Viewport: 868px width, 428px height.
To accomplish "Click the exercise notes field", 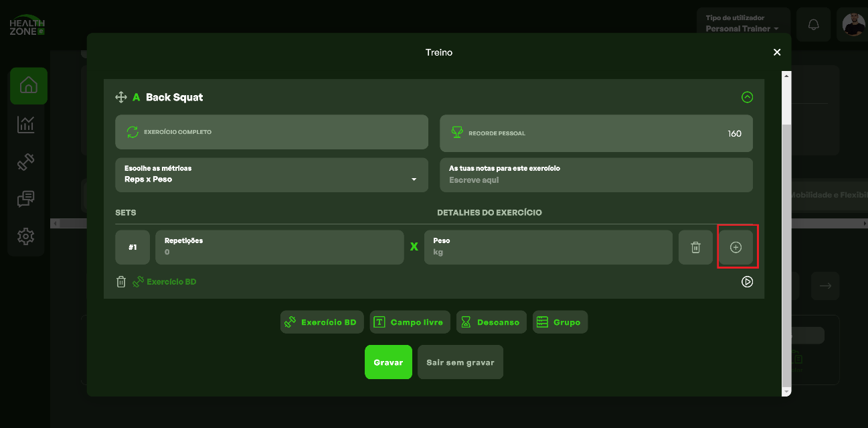I will (596, 175).
